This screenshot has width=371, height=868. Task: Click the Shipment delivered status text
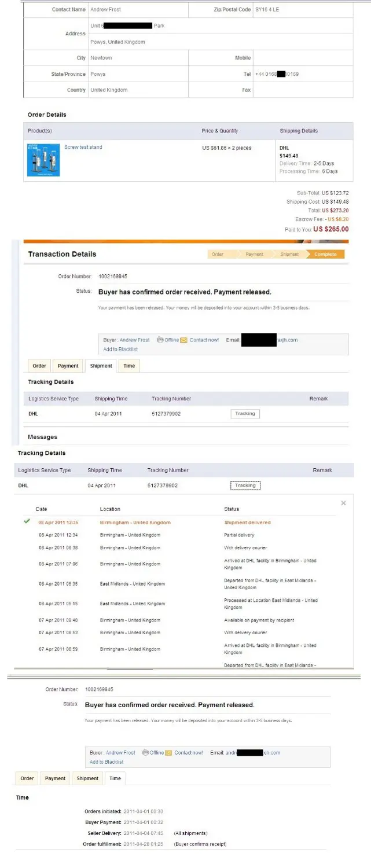pos(247,523)
